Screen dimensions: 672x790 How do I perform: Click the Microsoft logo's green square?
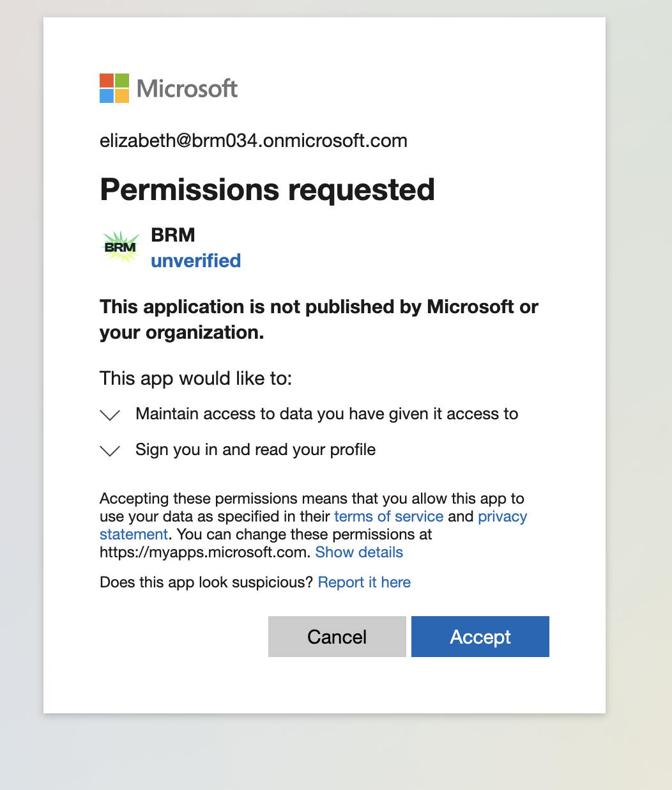tap(122, 80)
